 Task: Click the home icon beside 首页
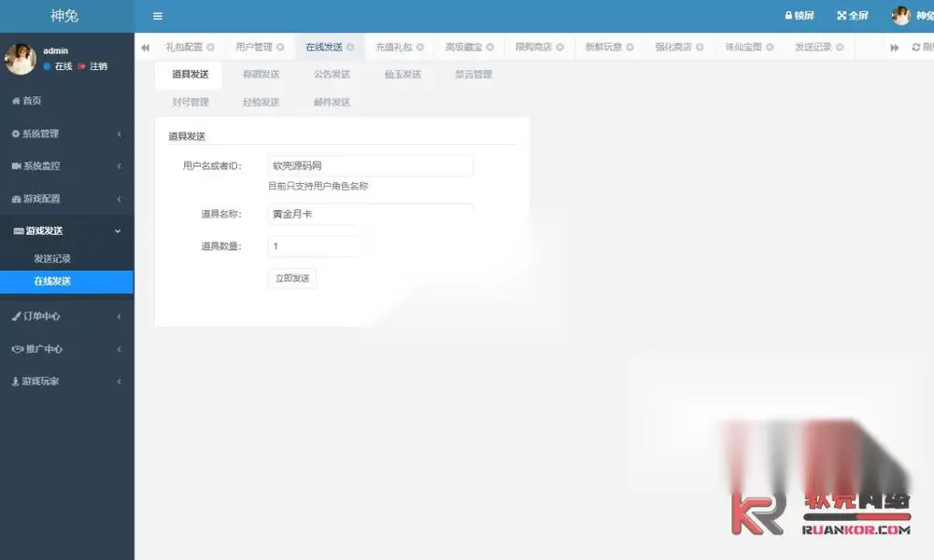(16, 101)
